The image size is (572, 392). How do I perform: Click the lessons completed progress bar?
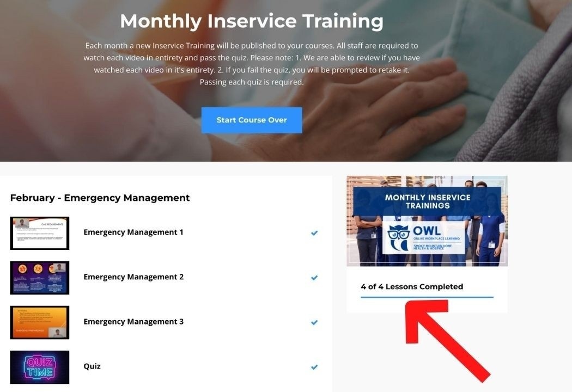[x=427, y=297]
